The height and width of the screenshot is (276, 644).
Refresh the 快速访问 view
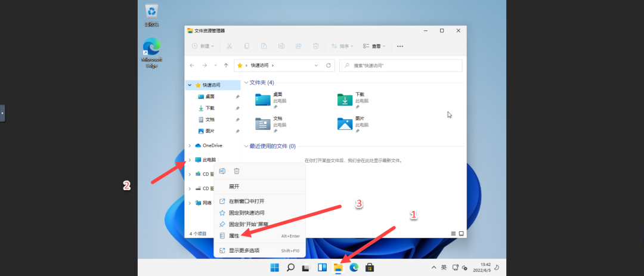(x=328, y=66)
